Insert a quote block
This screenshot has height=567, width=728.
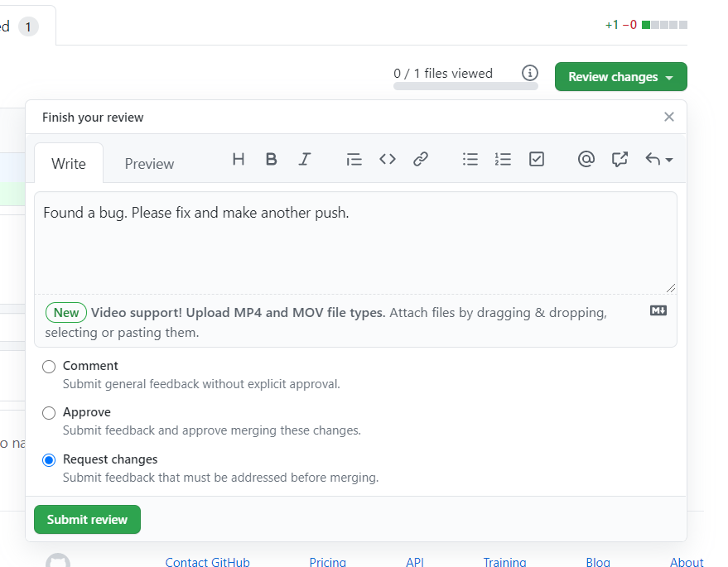354,160
